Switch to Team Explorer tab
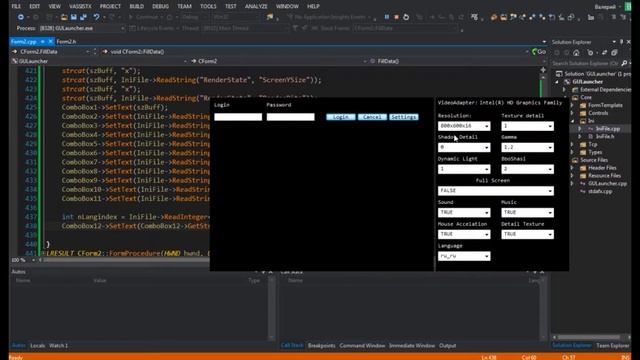 tap(612, 345)
